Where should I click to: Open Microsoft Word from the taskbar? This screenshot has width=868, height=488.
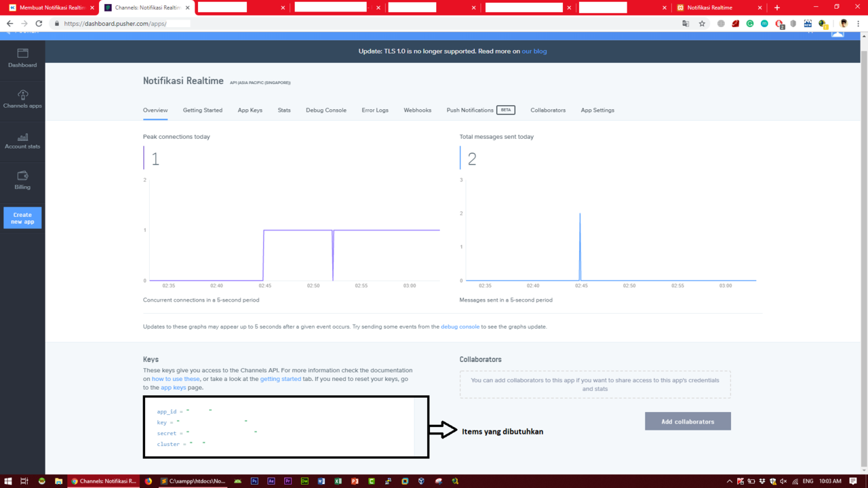point(321,481)
